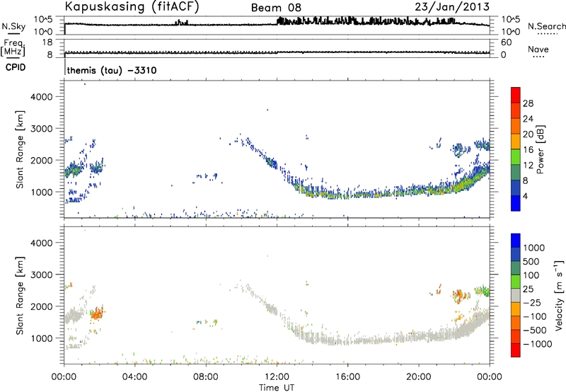566x392 pixels.
Task: Click the red top segment of power colorbar
Action: [x=516, y=95]
